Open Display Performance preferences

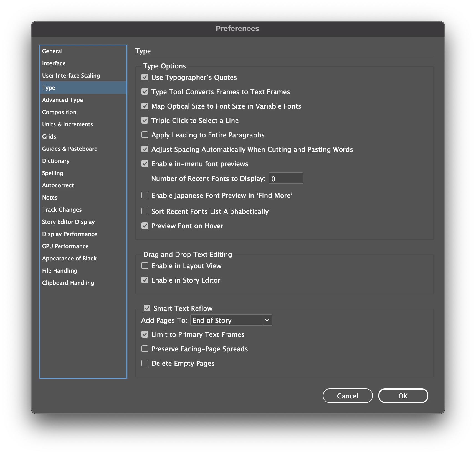(83, 234)
